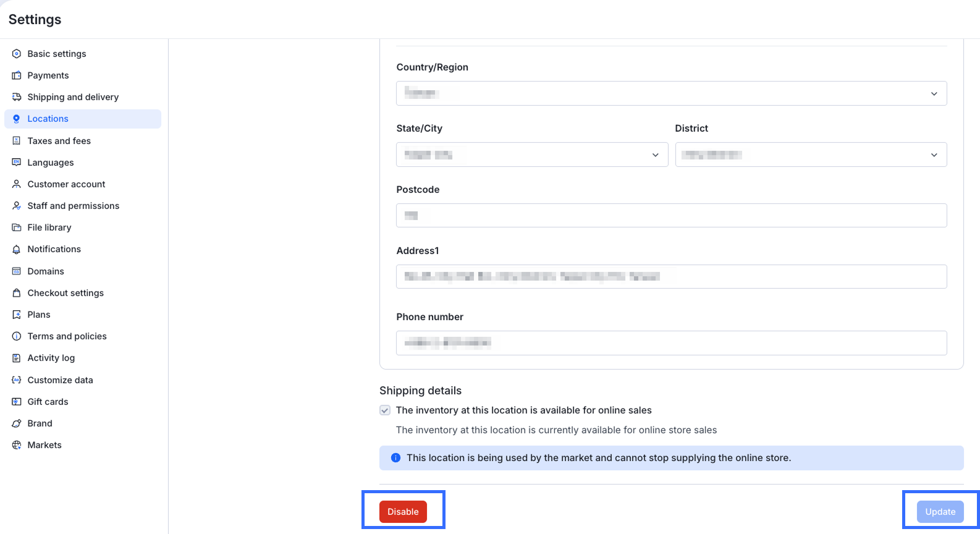Open Taxes and fees settings

(59, 141)
